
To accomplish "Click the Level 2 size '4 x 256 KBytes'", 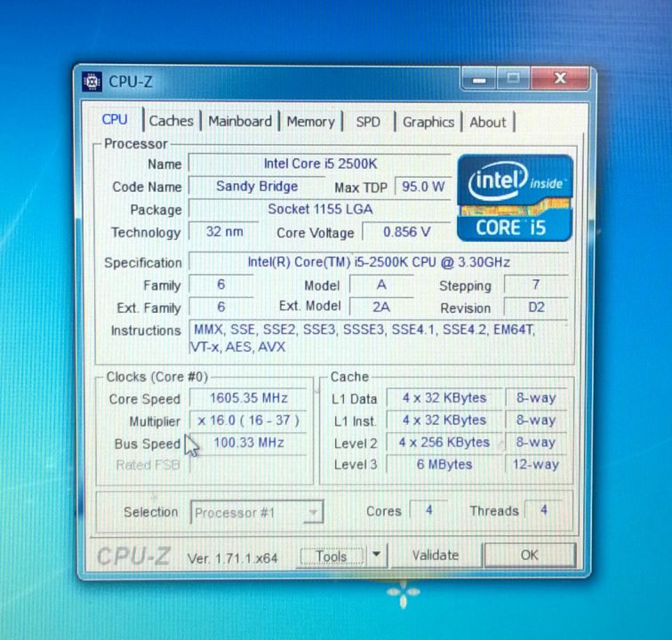I will click(444, 443).
